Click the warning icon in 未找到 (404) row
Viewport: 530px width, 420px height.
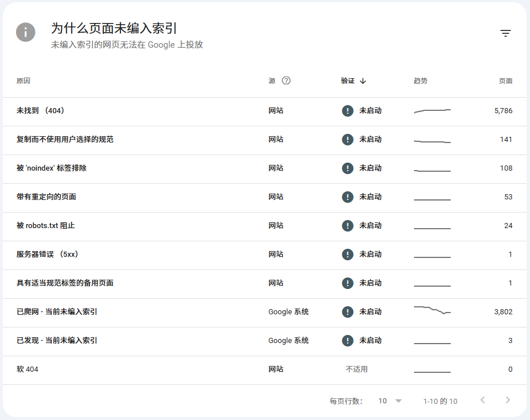coord(347,110)
